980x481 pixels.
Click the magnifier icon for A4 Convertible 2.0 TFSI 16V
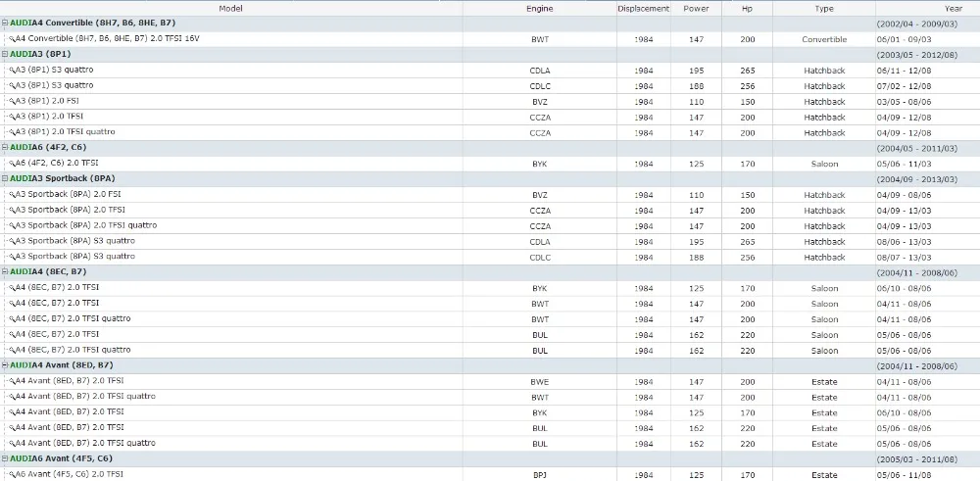(12, 39)
